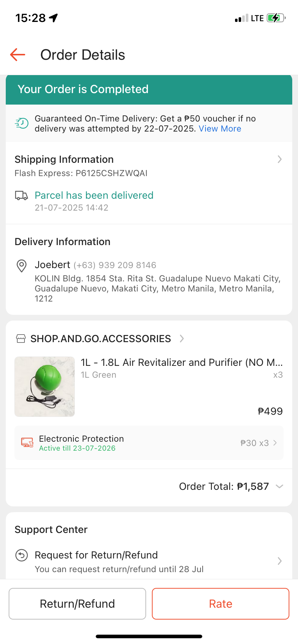
Task: Tap the battery status icon
Action: 275,18
